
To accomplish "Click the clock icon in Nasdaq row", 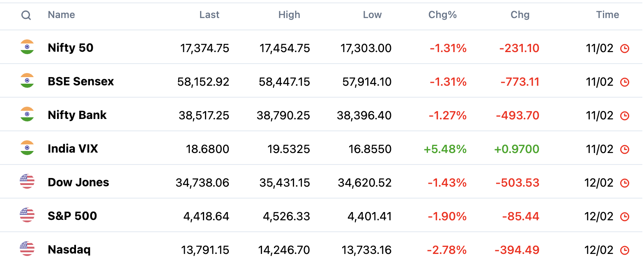I will tap(624, 250).
